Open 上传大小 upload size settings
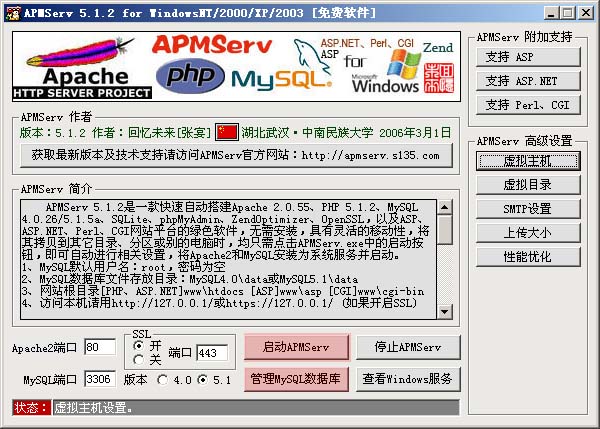This screenshot has height=429, width=600. tap(528, 233)
